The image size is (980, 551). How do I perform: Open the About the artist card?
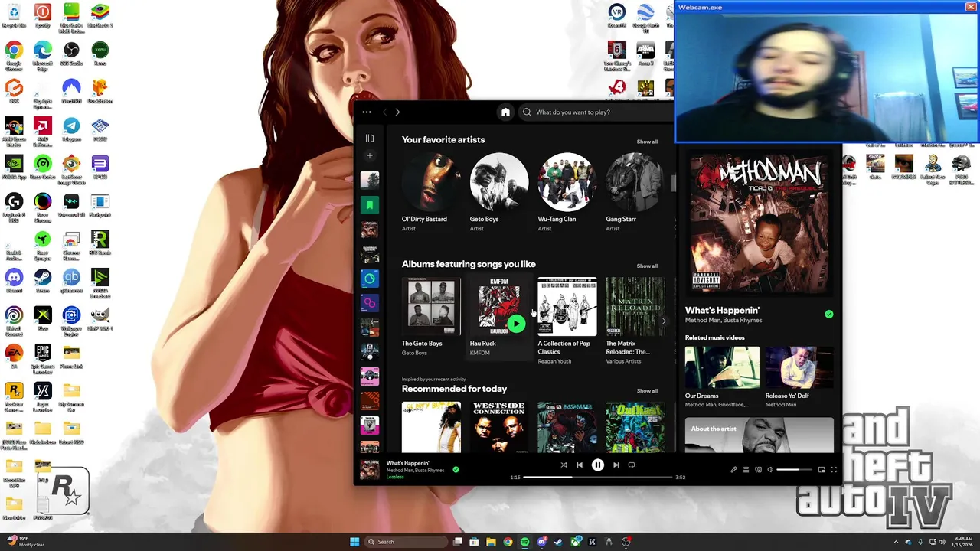click(x=759, y=435)
